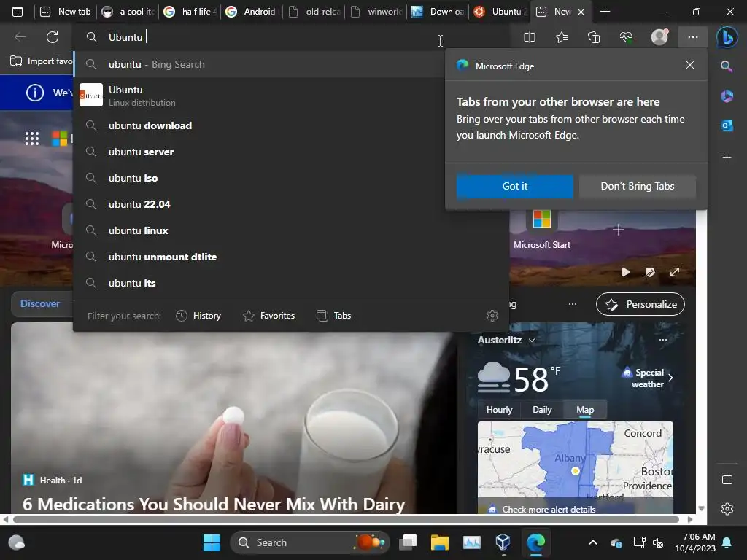Screen dimensions: 747x560
Task: Choose the ubuntu 22.04 suggestion
Action: click(258, 204)
